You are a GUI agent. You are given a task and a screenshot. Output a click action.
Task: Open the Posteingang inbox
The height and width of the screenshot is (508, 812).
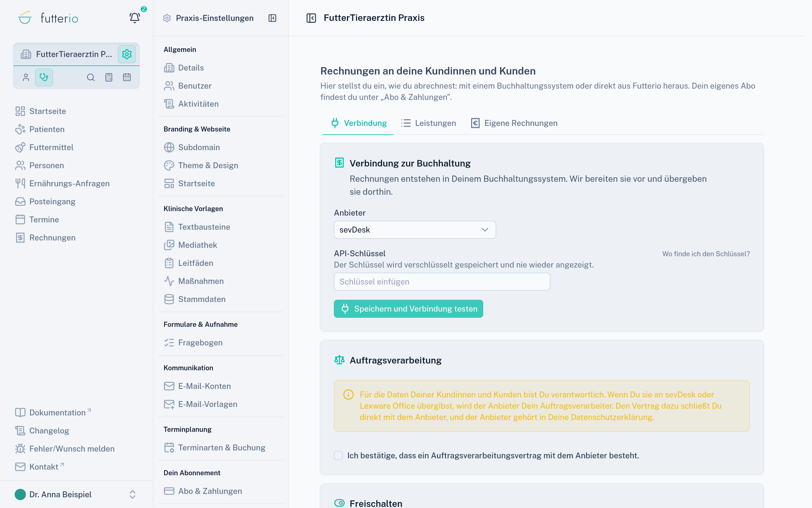tap(45, 202)
